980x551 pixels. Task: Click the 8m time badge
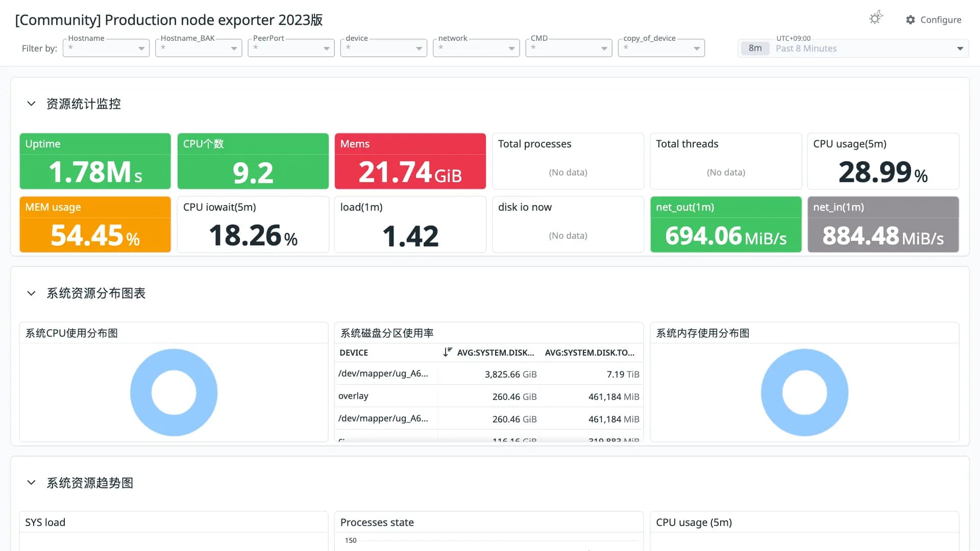pos(755,48)
